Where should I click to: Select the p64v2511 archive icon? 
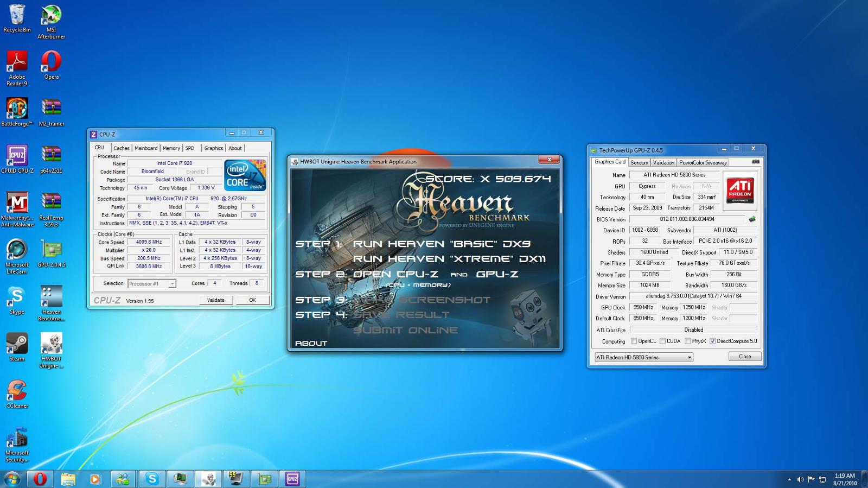pos(51,159)
